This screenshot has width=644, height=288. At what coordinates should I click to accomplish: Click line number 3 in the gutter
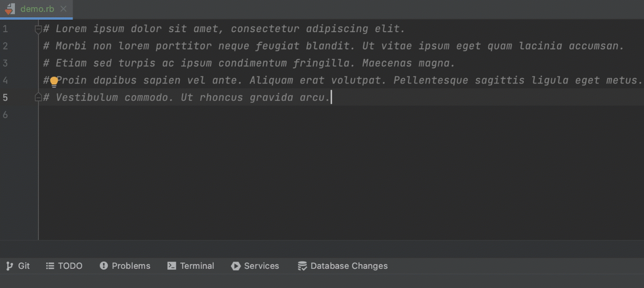point(5,63)
